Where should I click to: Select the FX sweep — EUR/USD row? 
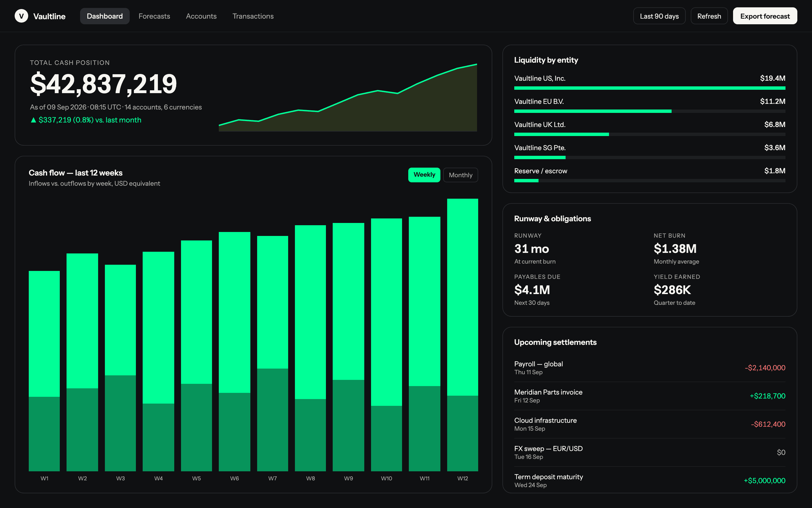650,452
